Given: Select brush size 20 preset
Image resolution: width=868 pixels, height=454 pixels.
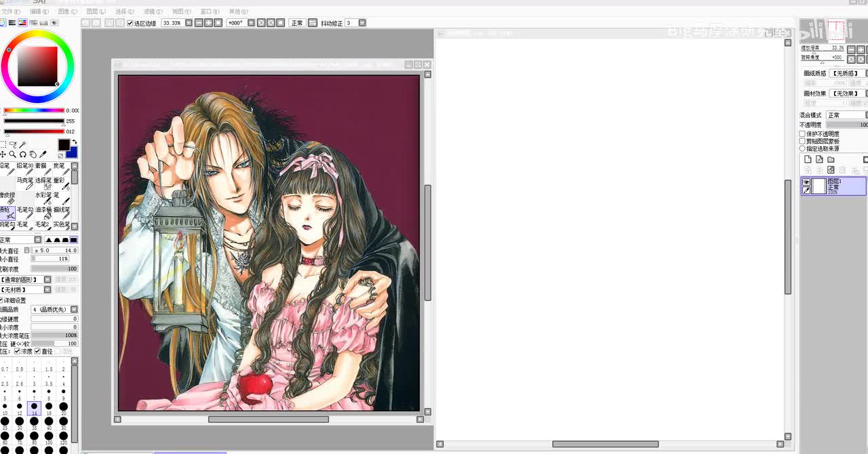Looking at the screenshot, I should [64, 408].
